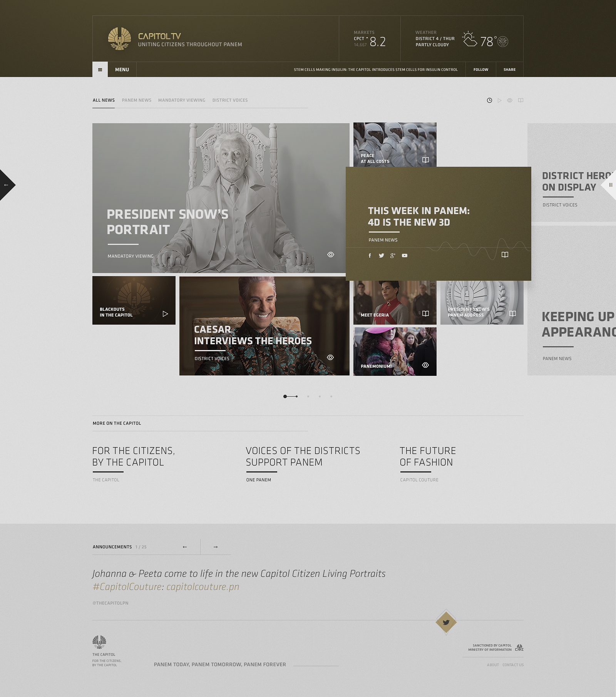Image resolution: width=616 pixels, height=697 pixels.
Task: Open the Panemonium thumbnail
Action: click(x=395, y=352)
